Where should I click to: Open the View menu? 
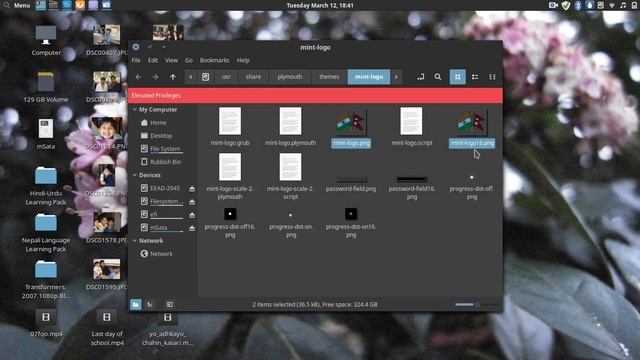pyautogui.click(x=171, y=60)
